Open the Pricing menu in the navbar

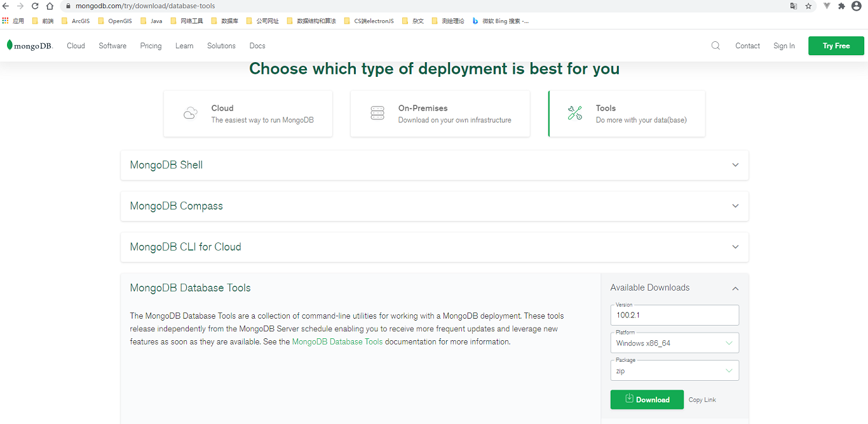pos(151,46)
